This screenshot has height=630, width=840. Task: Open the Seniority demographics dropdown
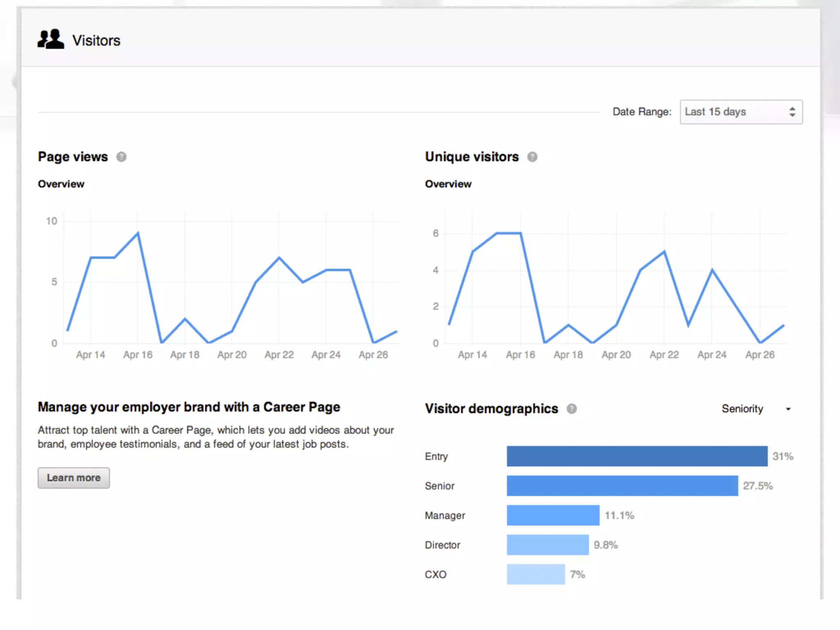[x=742, y=409]
